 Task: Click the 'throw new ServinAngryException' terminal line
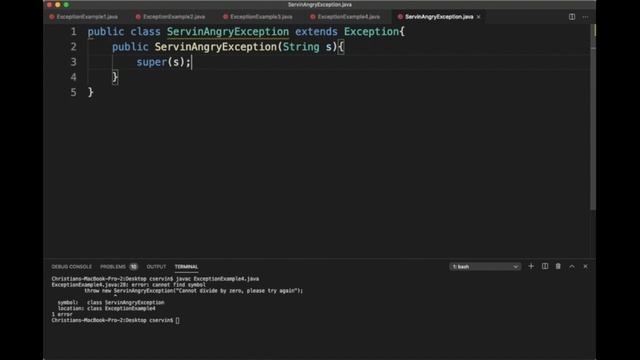tap(194, 291)
